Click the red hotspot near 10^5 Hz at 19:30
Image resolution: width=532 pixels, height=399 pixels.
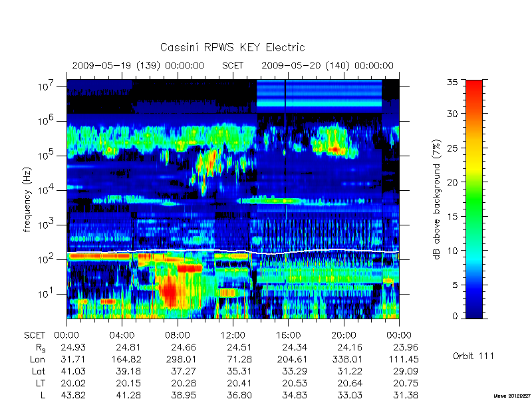tap(335, 149)
